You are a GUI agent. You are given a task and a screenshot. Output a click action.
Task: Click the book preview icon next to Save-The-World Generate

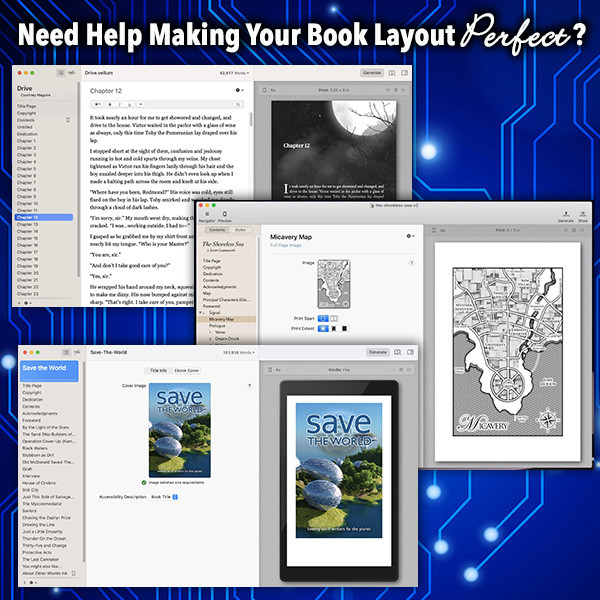pos(397,352)
